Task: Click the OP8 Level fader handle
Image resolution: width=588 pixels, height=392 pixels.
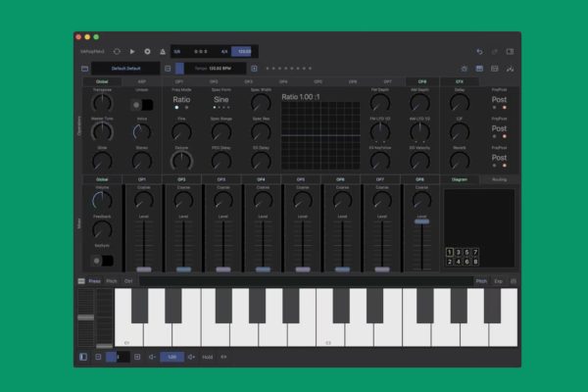Action: coord(421,221)
